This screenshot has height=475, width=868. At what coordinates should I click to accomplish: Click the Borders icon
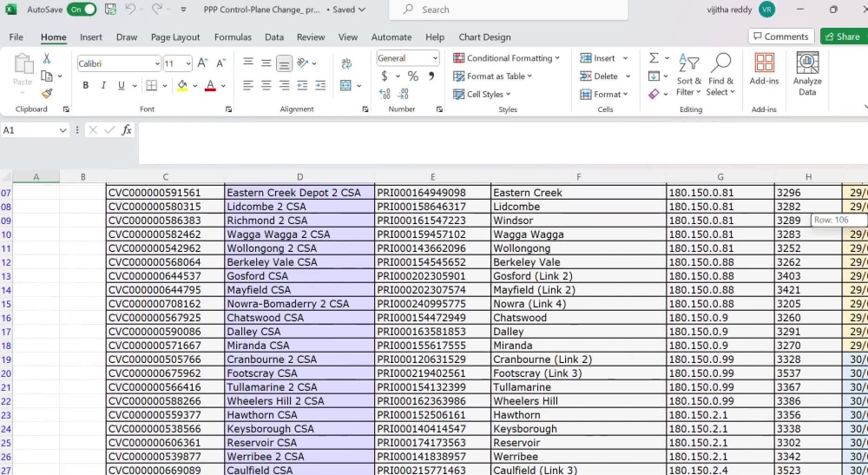151,85
